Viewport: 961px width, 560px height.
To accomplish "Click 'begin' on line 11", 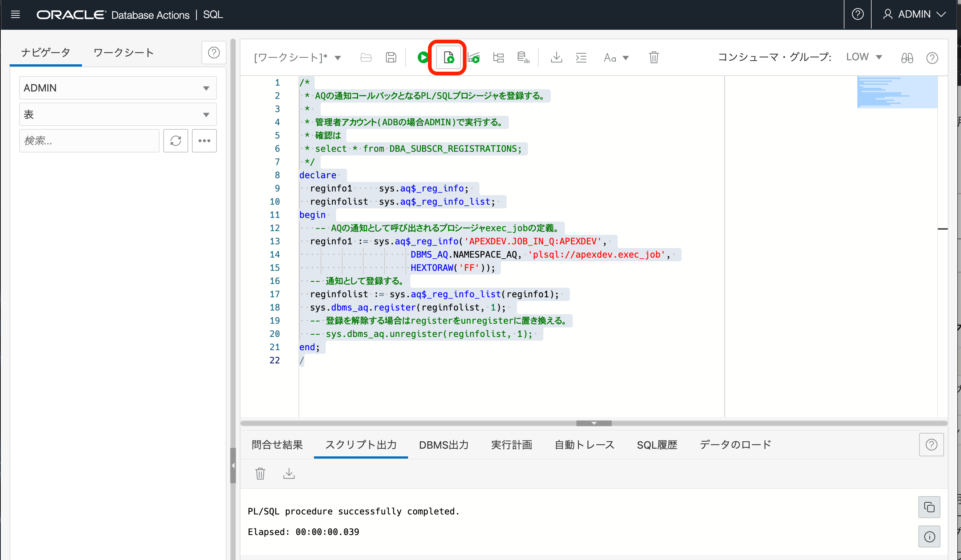I will 312,215.
